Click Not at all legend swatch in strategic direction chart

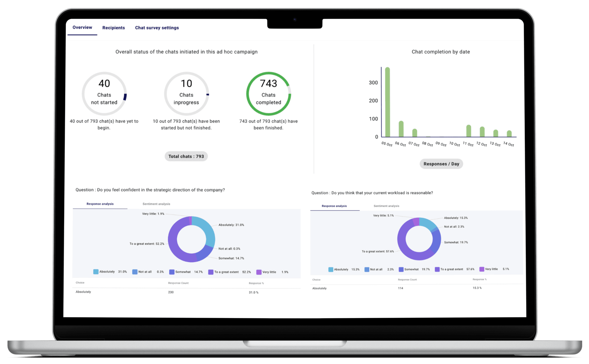pos(135,272)
